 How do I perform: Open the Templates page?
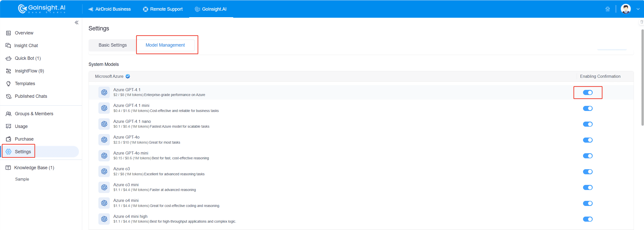(25, 84)
